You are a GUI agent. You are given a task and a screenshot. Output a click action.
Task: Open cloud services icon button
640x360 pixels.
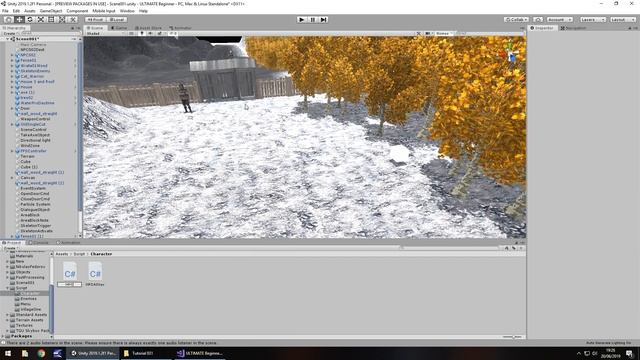tap(538, 20)
